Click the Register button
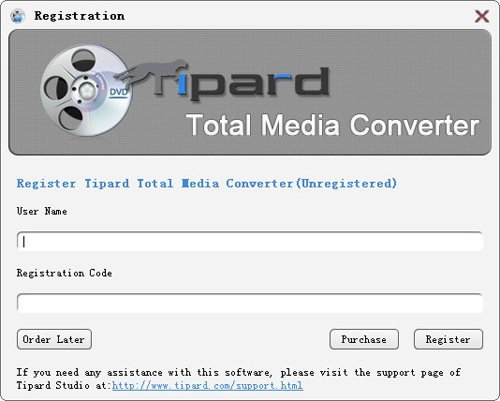This screenshot has width=500, height=401. coord(448,339)
